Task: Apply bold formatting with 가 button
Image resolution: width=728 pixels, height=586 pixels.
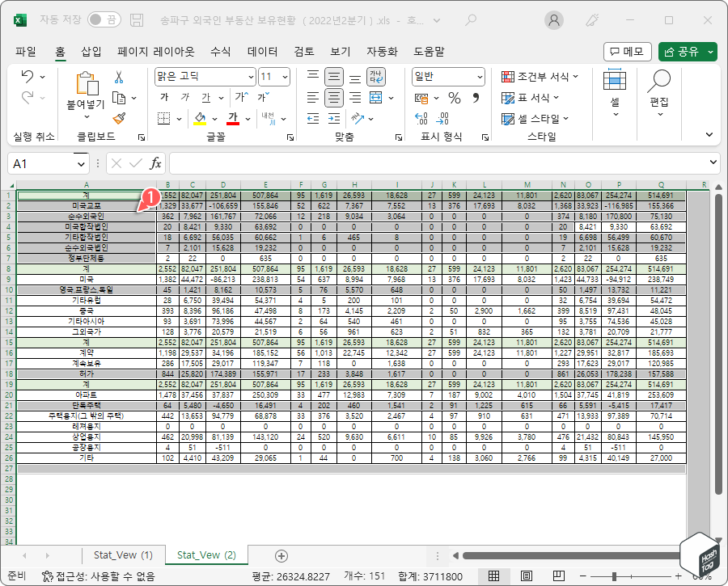Action: click(164, 97)
